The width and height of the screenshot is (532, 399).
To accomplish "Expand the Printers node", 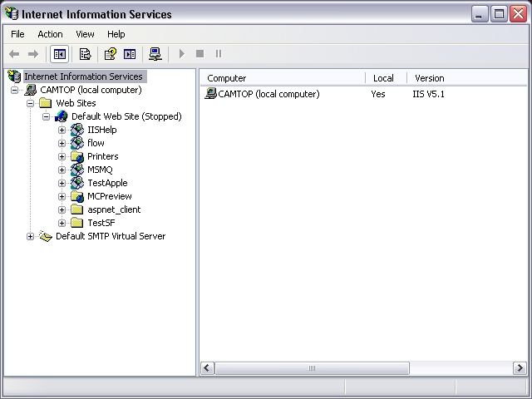I will pos(62,156).
